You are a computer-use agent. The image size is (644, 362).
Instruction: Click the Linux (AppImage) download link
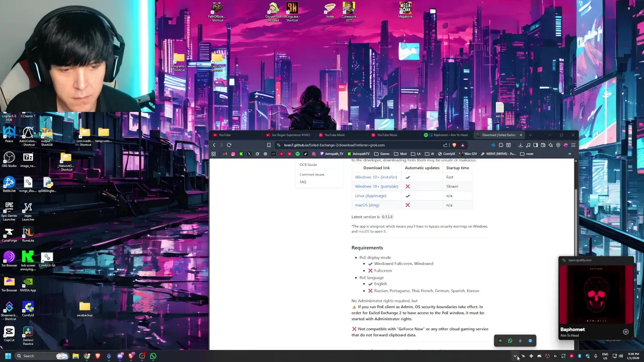tap(370, 196)
